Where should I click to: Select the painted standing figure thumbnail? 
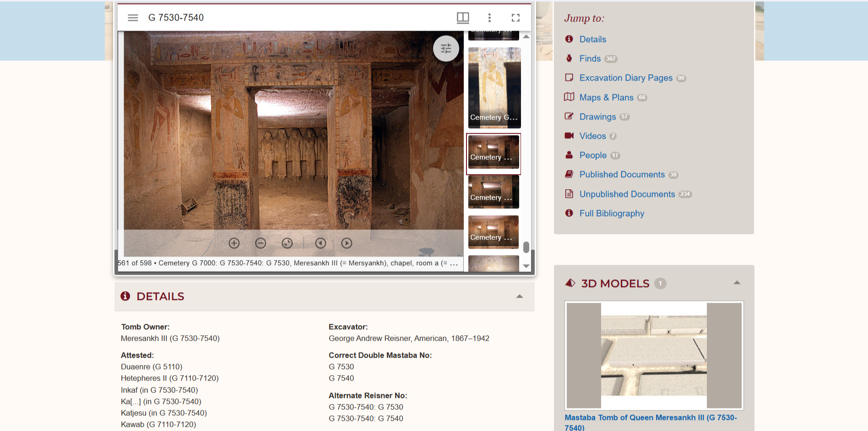tap(494, 88)
